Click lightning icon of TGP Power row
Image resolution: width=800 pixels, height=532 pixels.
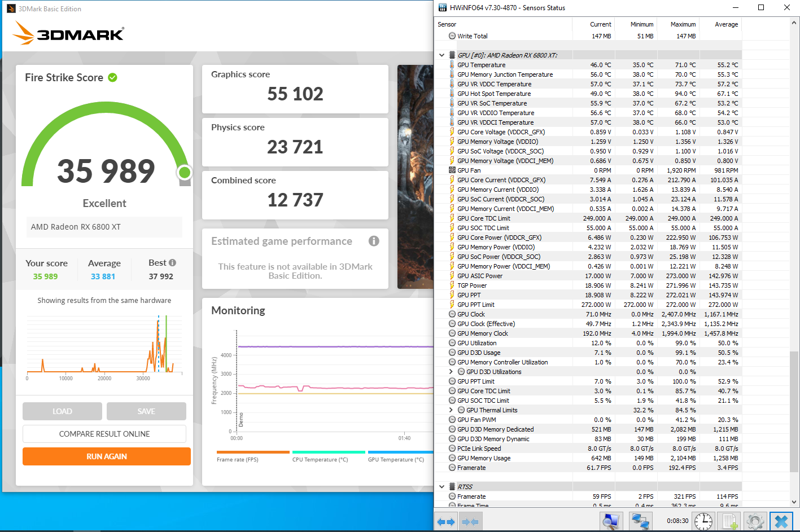pyautogui.click(x=452, y=285)
